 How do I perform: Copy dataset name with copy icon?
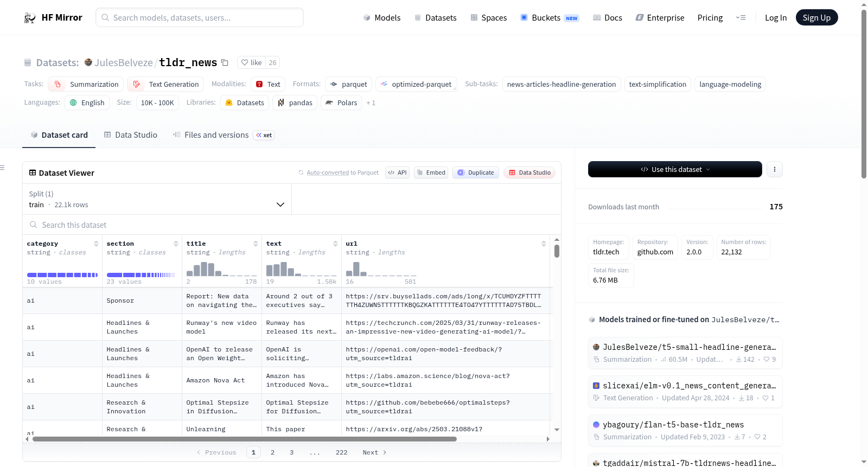(x=225, y=62)
